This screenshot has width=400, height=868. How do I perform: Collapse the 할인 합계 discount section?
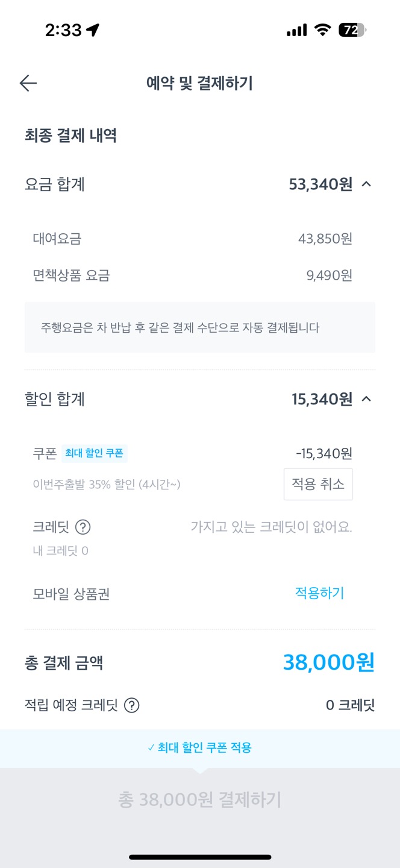(x=365, y=399)
